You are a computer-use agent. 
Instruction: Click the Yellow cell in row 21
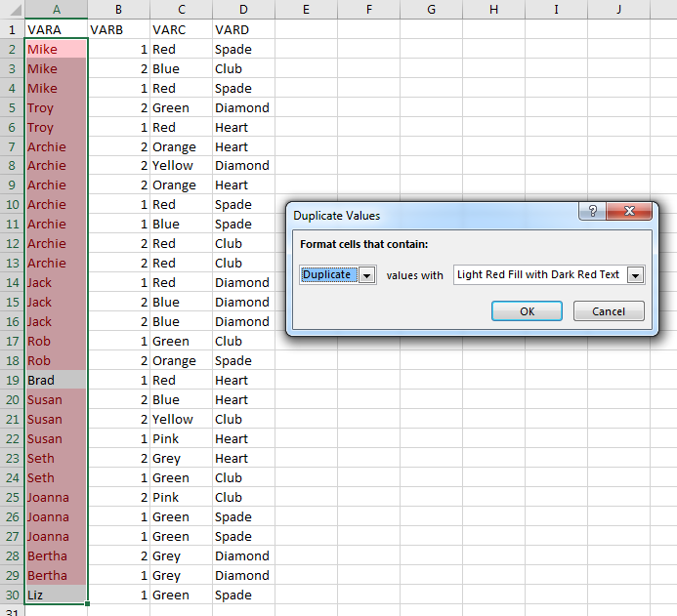point(182,420)
